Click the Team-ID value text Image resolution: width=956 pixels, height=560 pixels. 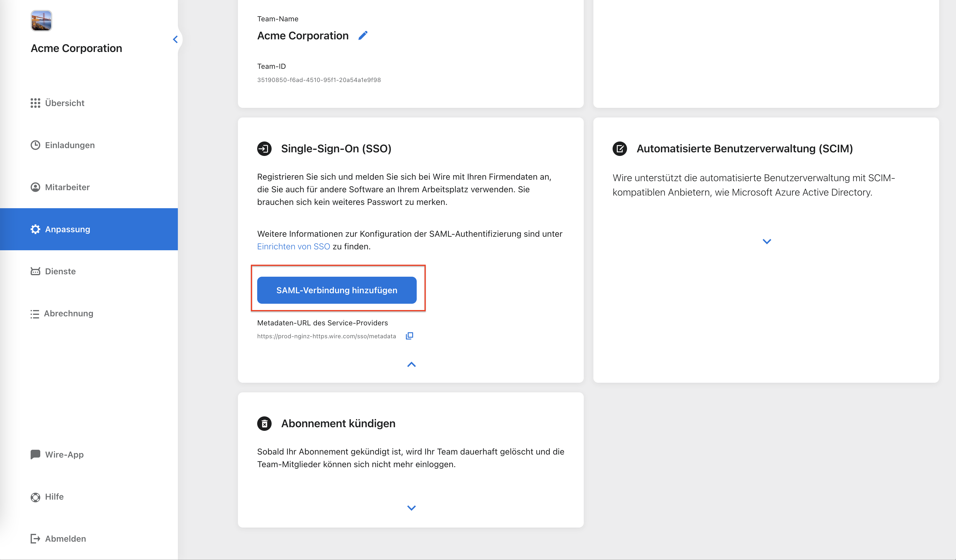[x=319, y=80]
